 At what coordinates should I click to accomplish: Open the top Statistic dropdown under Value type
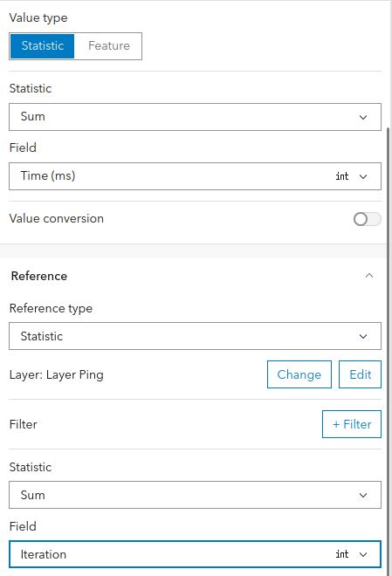(195, 117)
